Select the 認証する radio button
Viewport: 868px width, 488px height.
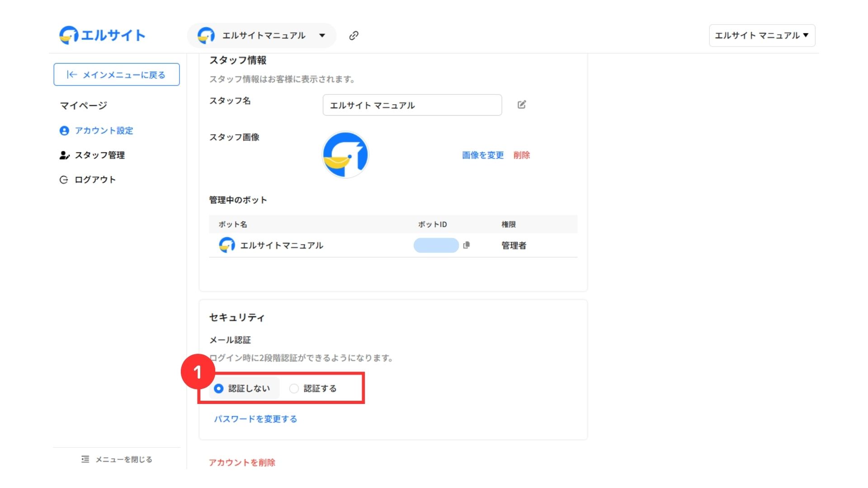pos(294,389)
